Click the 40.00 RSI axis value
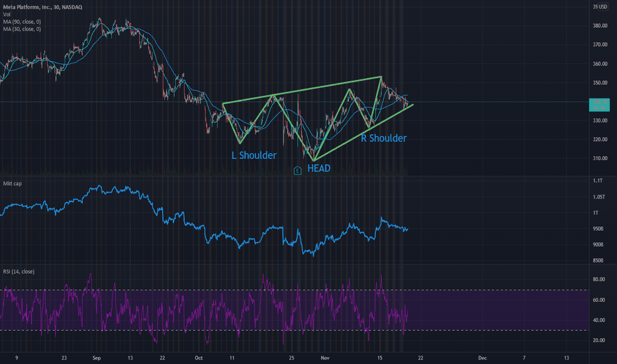617x364 pixels. click(x=599, y=320)
